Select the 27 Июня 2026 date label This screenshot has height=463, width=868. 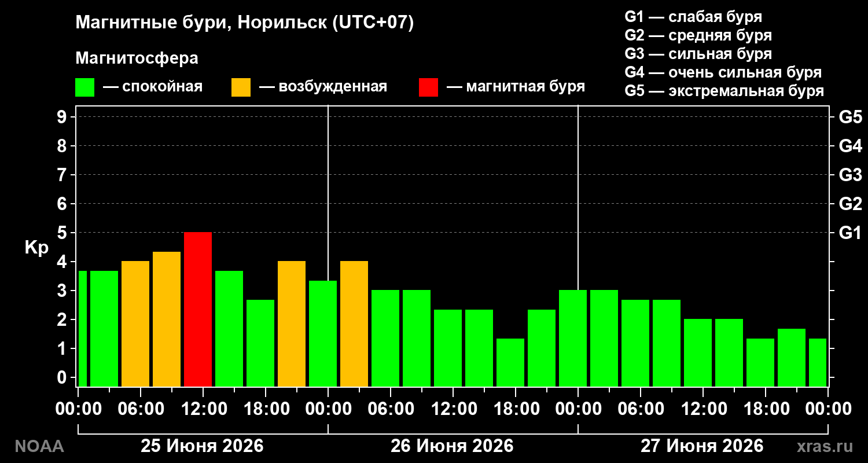702,446
